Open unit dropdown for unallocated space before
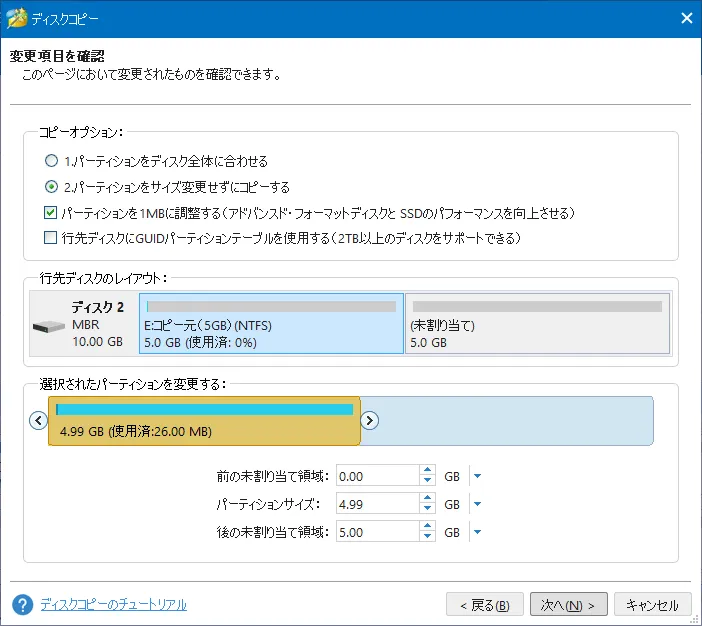Image resolution: width=702 pixels, height=626 pixels. click(x=477, y=477)
